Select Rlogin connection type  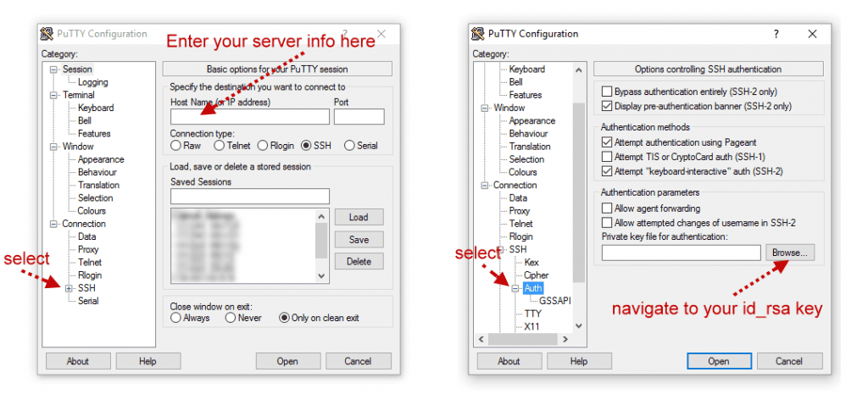[x=263, y=146]
